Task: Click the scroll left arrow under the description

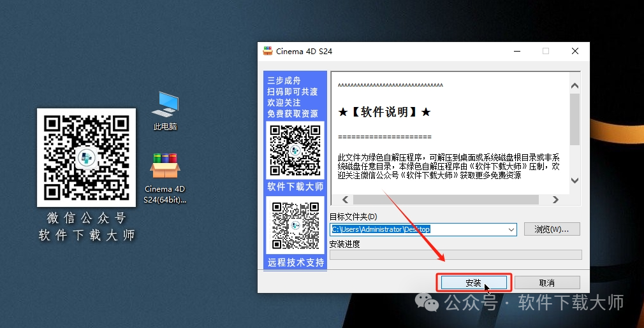Action: coord(344,199)
